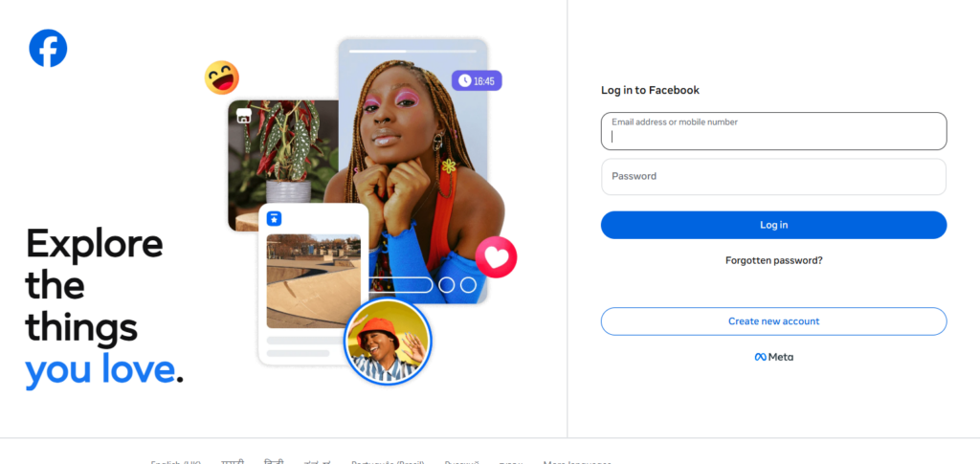Click the laughing emoji reaction
Image resolution: width=980 pixels, height=464 pixels.
[x=222, y=78]
